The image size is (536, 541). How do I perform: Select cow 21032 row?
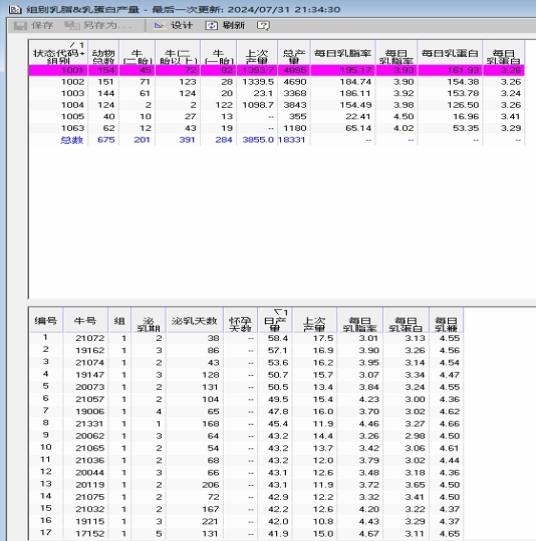(x=246, y=509)
